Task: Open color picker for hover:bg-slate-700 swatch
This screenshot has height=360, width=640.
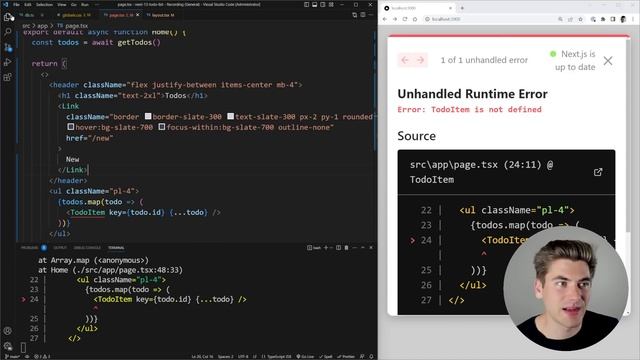Action: 71,127
